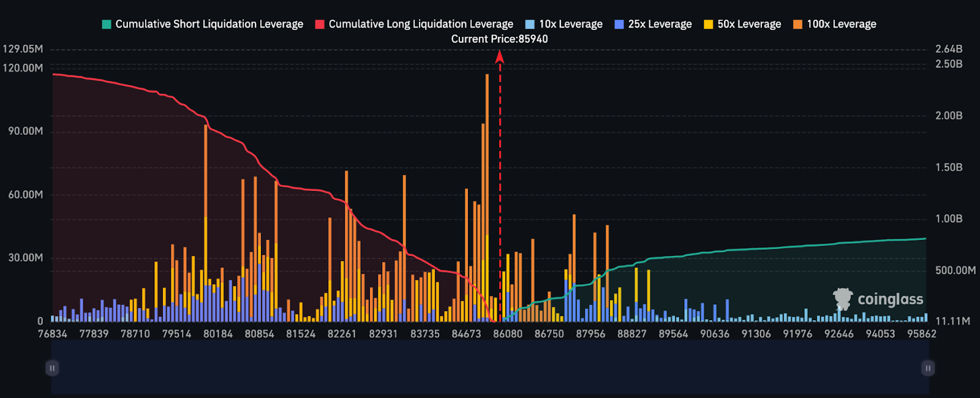Screen dimensions: 980x398
Task: Click x-axis label 84673
Action: click(466, 334)
